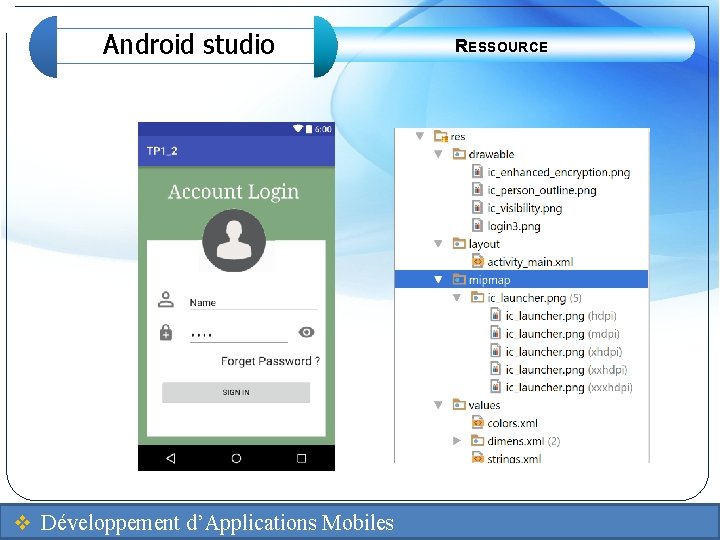This screenshot has width=720, height=540.
Task: Click the res folder icon
Action: pyautogui.click(x=441, y=136)
